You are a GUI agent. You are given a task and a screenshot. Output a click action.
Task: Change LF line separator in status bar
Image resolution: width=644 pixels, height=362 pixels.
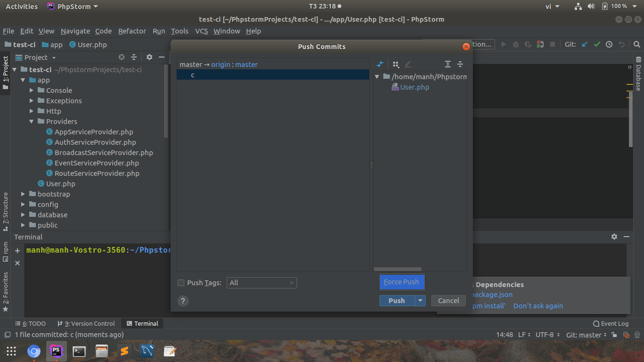tap(524, 335)
